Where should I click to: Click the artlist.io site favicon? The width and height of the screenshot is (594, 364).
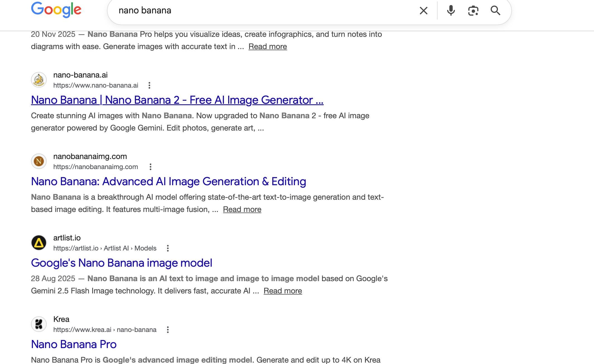pos(39,243)
